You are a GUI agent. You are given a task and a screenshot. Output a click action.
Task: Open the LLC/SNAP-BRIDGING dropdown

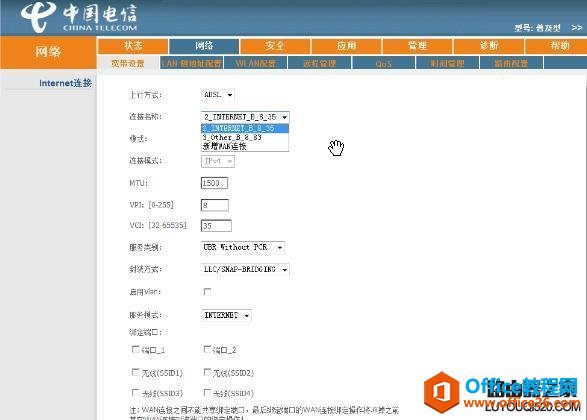click(x=245, y=270)
